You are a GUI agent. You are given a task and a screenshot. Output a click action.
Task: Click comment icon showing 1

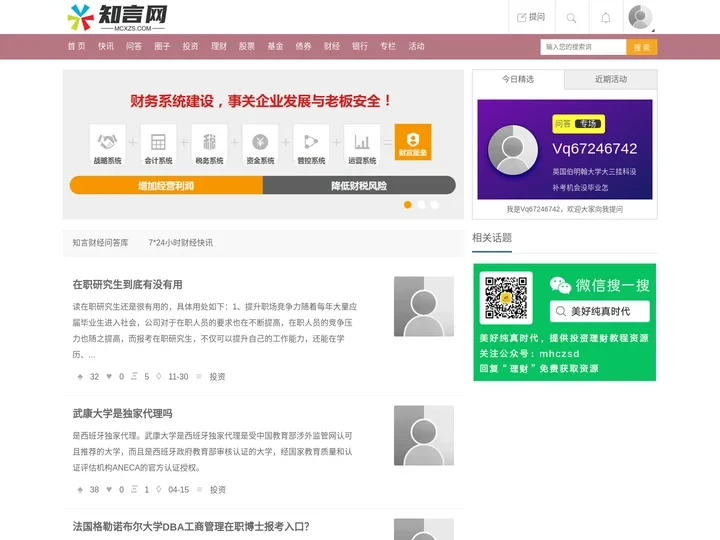pyautogui.click(x=134, y=489)
